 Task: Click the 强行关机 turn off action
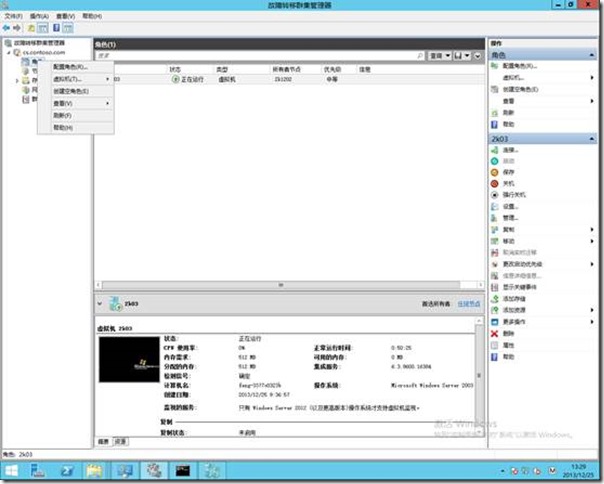pyautogui.click(x=514, y=195)
